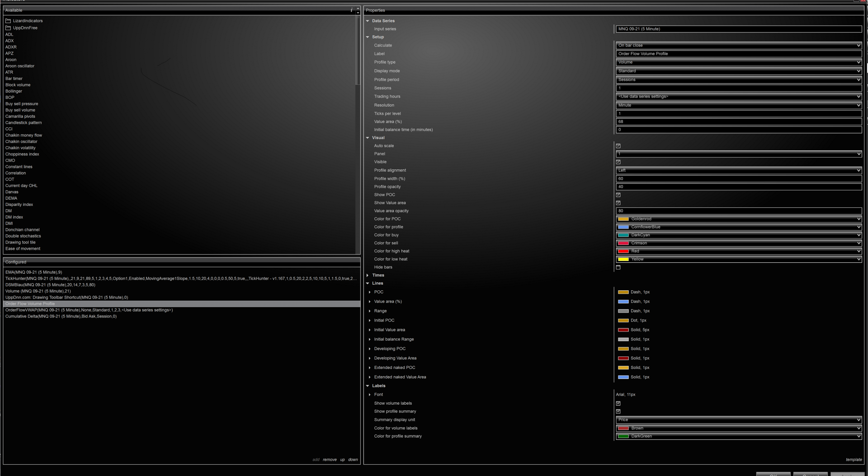Toggle the Auto scale checkbox
Image resolution: width=868 pixels, height=476 pixels.
[x=618, y=146]
